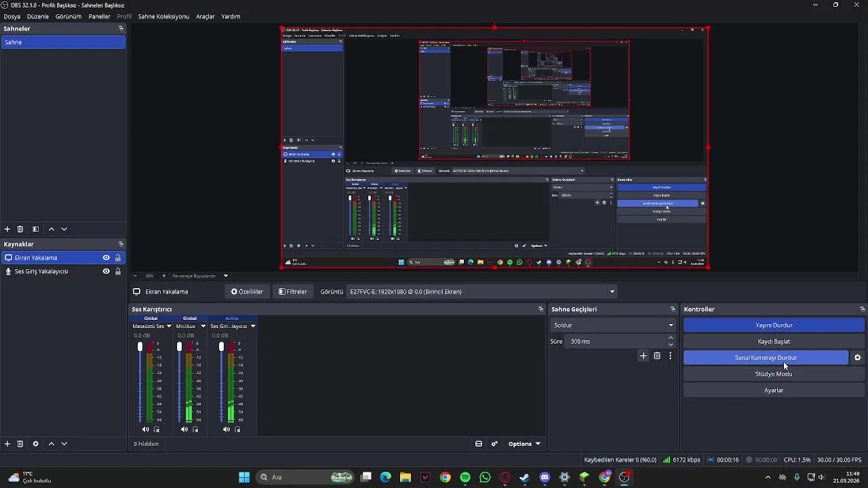Open Özellikler for the selected source
This screenshot has width=868, height=488.
tap(247, 291)
